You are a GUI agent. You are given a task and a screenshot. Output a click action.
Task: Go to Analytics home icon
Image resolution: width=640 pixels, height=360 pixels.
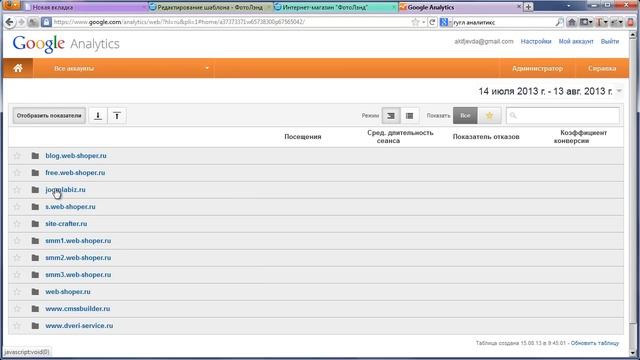(x=18, y=68)
